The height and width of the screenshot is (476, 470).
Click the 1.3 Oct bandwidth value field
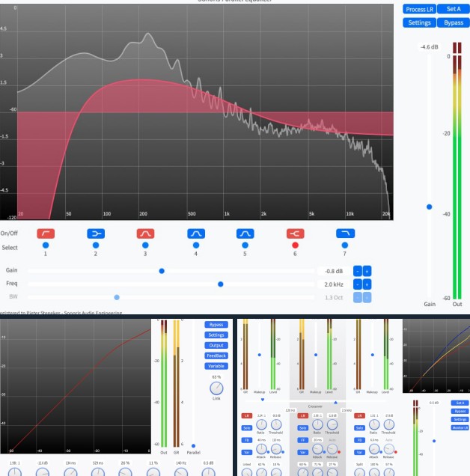(334, 298)
